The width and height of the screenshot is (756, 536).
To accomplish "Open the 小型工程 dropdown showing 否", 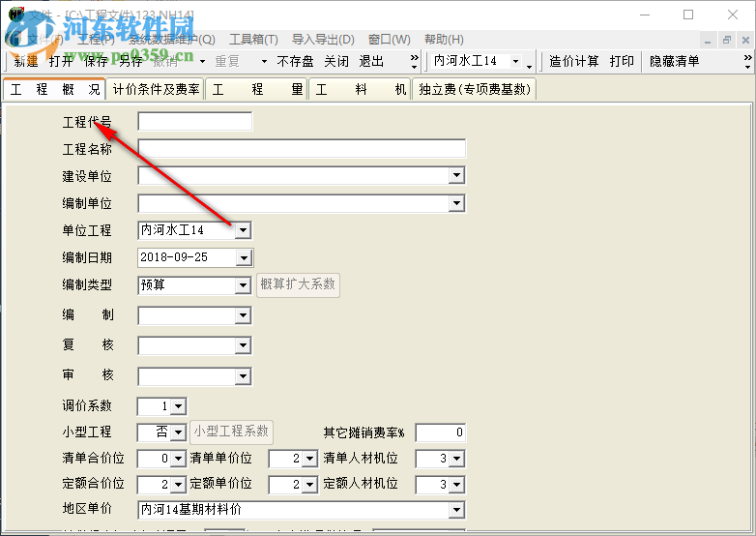I will tap(179, 432).
